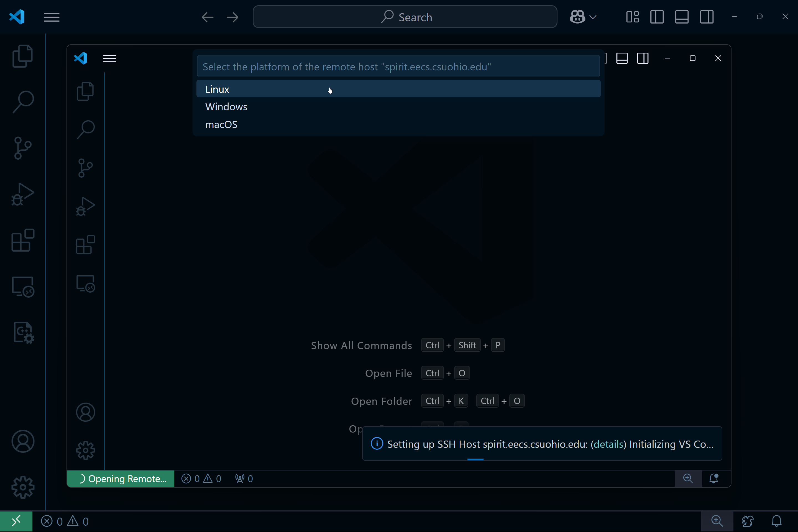Open Search view in the outer window activity bar
The image size is (798, 532).
point(22,101)
